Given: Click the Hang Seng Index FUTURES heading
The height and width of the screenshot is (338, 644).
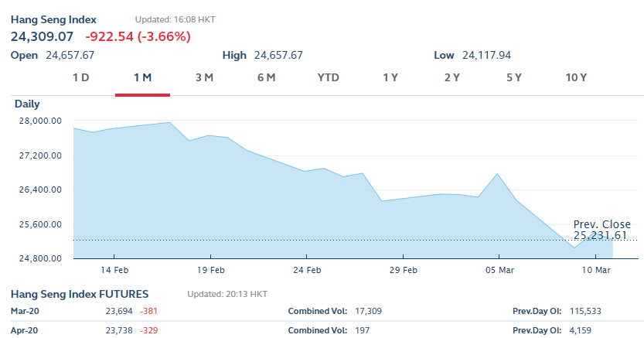Looking at the screenshot, I should point(80,294).
